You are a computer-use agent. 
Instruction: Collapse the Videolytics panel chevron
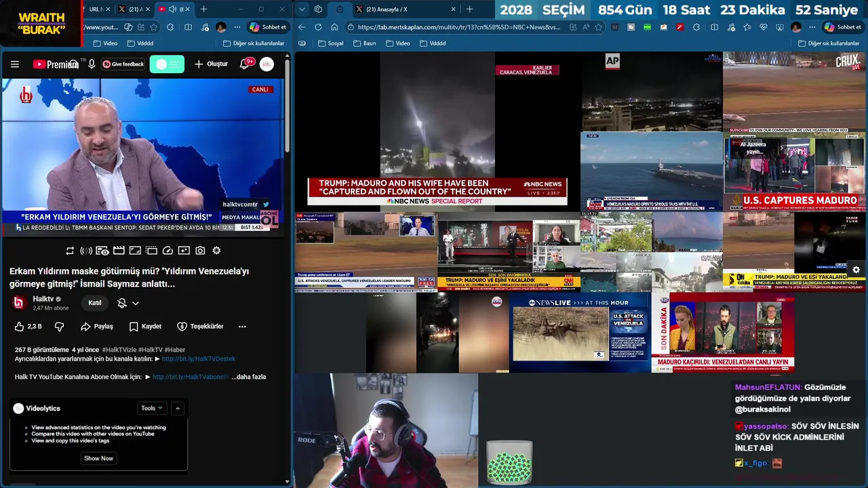pos(178,408)
